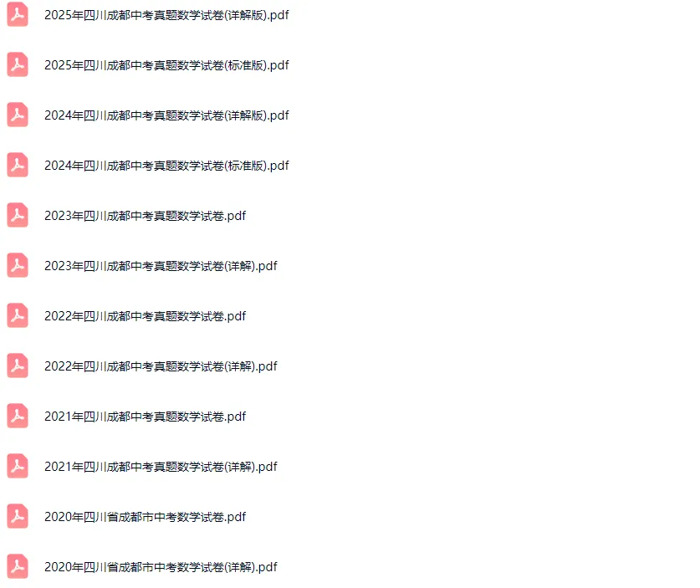700x588 pixels.
Task: Click PDF icon beside 2020年四川省成都市中考数学试卷.pdf
Action: [x=18, y=516]
